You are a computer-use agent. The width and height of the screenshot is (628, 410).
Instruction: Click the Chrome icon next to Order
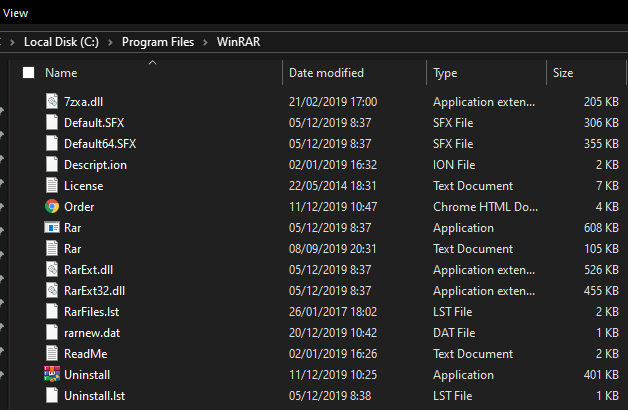53,206
